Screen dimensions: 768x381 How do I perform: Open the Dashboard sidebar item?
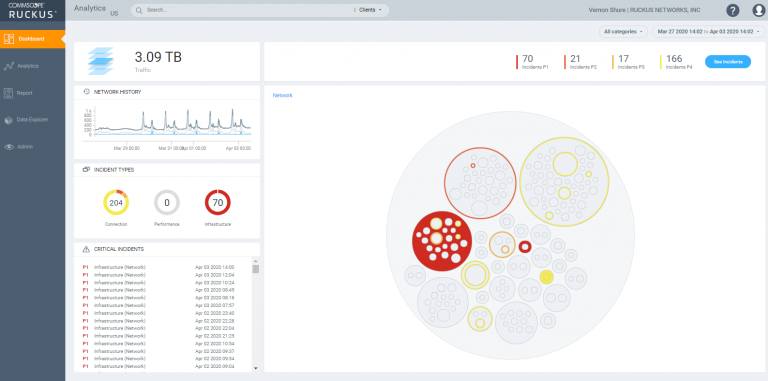click(x=32, y=39)
